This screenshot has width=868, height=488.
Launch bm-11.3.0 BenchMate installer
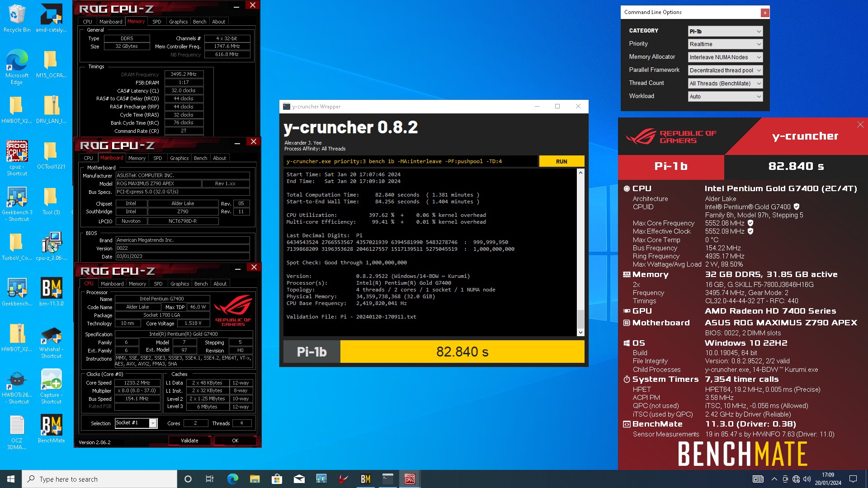(x=51, y=292)
